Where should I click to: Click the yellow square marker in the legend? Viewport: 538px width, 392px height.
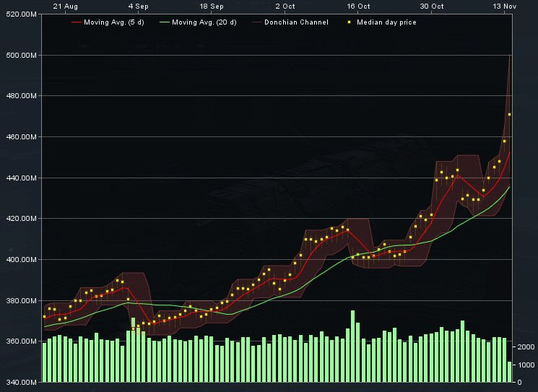click(x=350, y=22)
